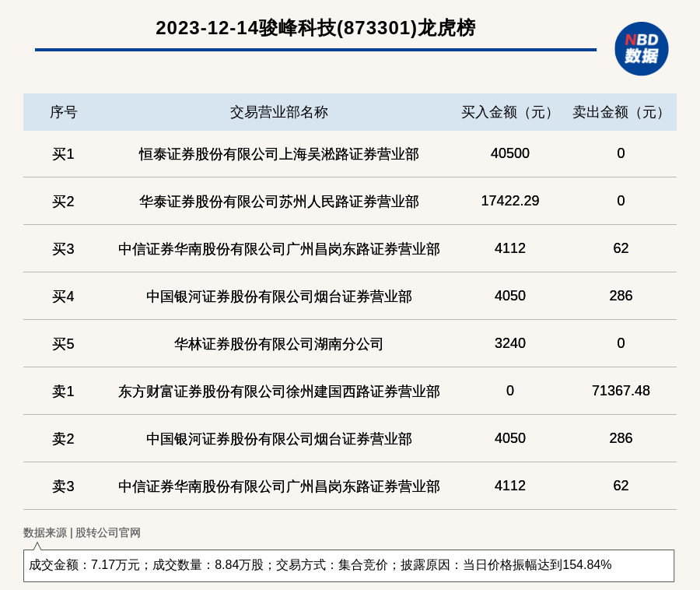The width and height of the screenshot is (700, 590).
Task: Select 华泰证券 苏州人民路 branch name
Action: [278, 202]
